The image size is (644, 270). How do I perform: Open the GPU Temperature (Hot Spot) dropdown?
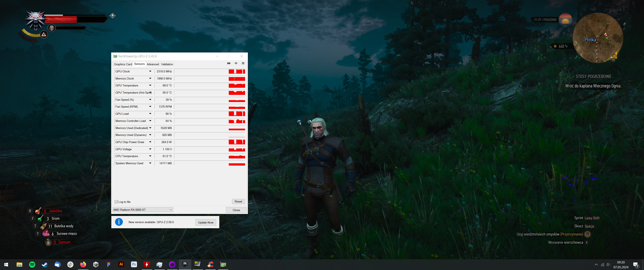pyautogui.click(x=150, y=93)
